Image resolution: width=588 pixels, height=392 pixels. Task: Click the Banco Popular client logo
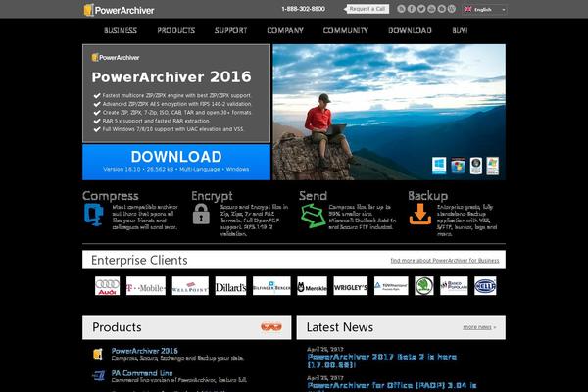click(x=454, y=286)
